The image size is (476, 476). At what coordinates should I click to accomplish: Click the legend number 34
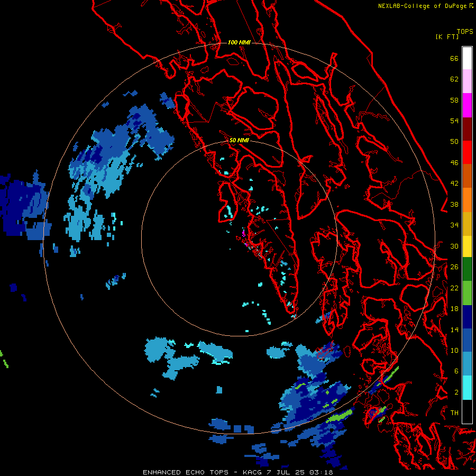pyautogui.click(x=454, y=225)
